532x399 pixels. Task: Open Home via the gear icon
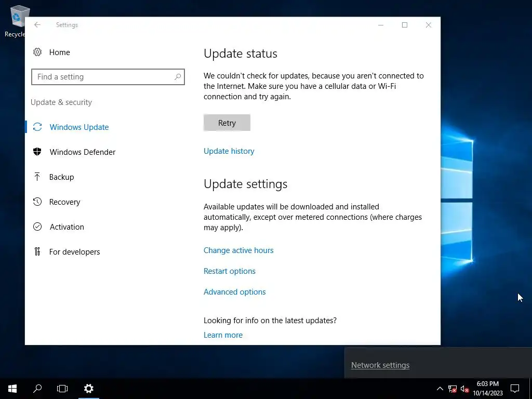[37, 52]
